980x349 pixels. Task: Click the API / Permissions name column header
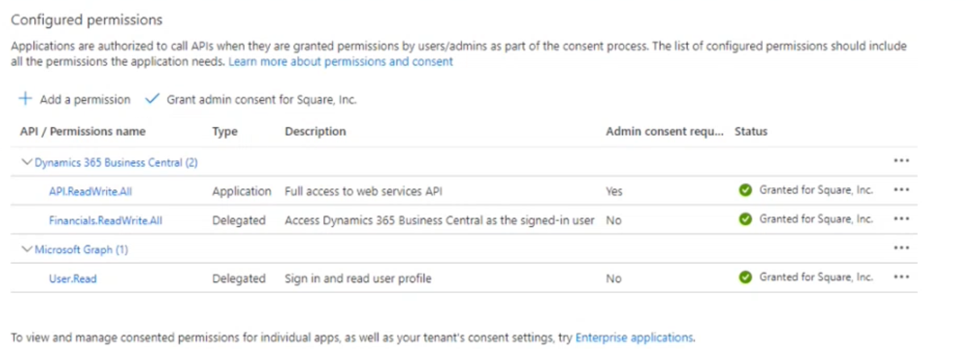(x=83, y=131)
